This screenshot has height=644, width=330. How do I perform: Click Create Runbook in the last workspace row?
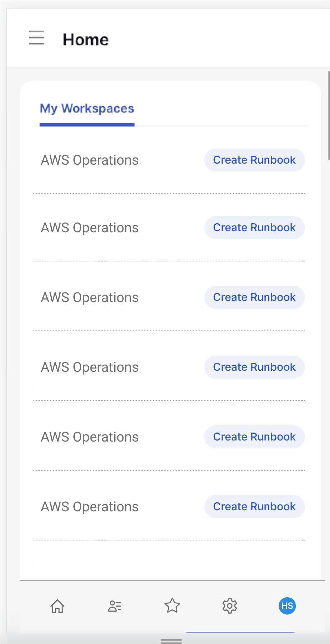coord(255,507)
